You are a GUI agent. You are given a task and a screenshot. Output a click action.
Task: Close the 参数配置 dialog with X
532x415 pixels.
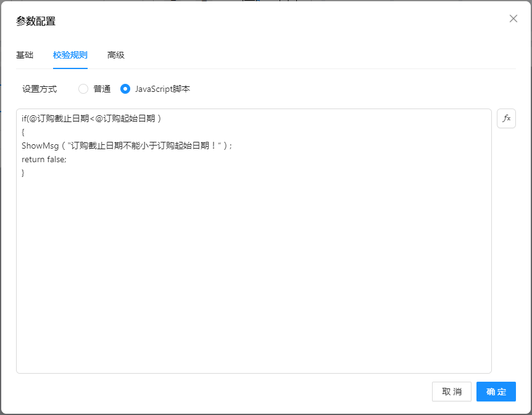(x=513, y=18)
